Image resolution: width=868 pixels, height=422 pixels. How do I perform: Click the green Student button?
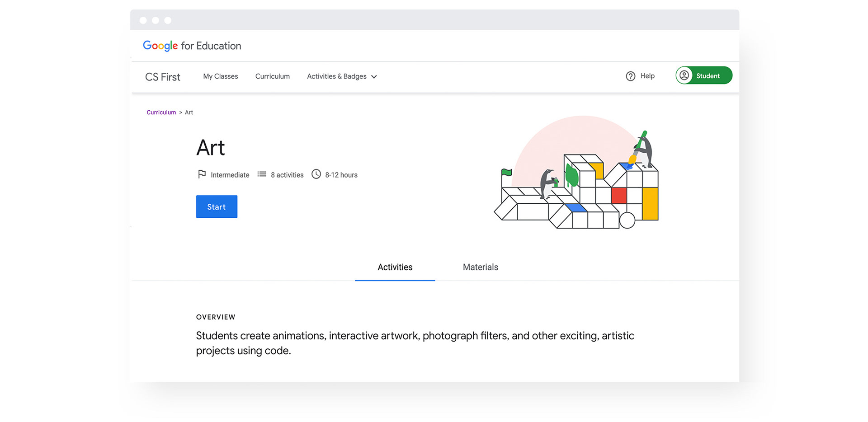point(704,75)
